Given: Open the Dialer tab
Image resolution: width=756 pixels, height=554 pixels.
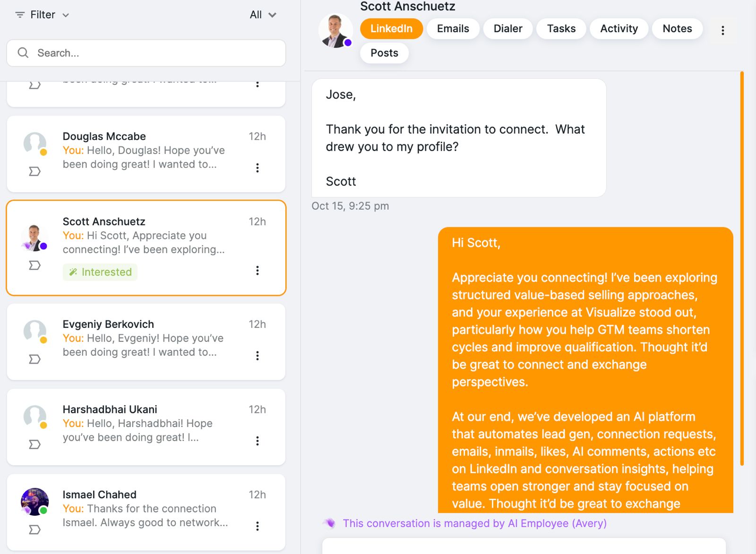Looking at the screenshot, I should coord(507,28).
